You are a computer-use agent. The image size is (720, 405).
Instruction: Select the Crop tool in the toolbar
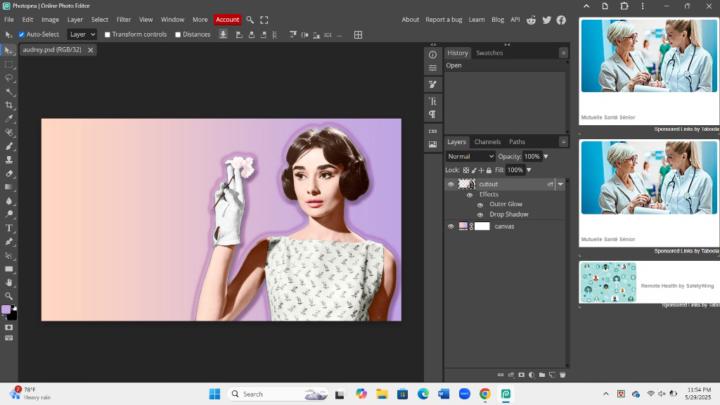point(10,105)
